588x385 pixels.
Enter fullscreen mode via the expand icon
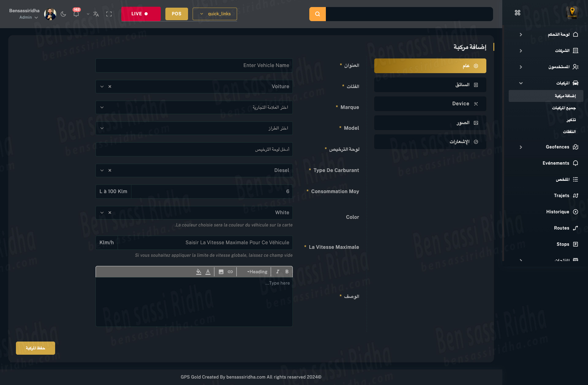tap(109, 14)
